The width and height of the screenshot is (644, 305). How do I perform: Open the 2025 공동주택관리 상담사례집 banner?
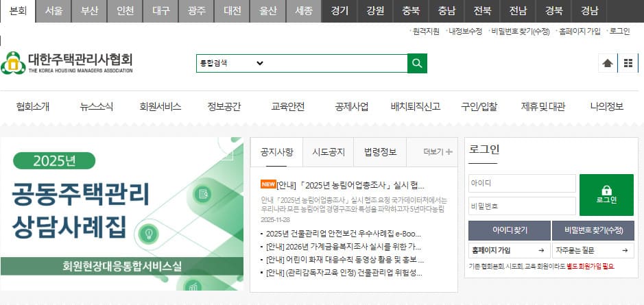122,212
